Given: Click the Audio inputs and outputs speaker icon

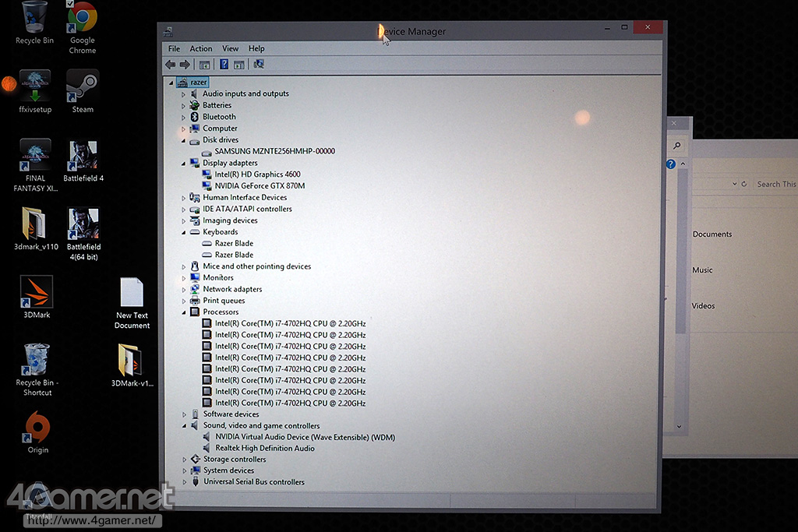Looking at the screenshot, I should (194, 93).
